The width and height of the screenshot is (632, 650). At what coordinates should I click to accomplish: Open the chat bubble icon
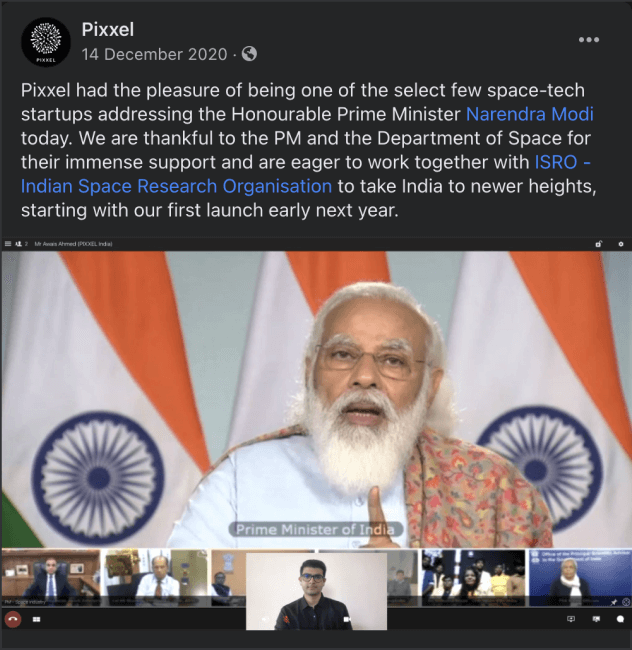(x=620, y=619)
